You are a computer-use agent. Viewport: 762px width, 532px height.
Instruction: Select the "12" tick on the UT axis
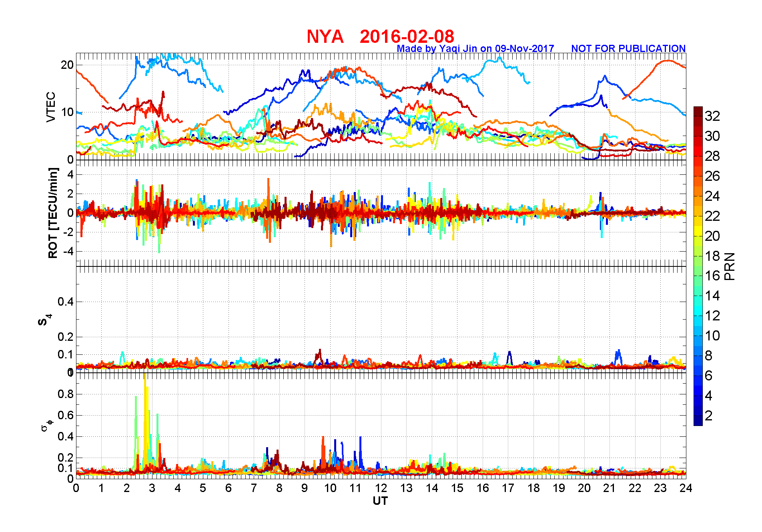tap(381, 488)
